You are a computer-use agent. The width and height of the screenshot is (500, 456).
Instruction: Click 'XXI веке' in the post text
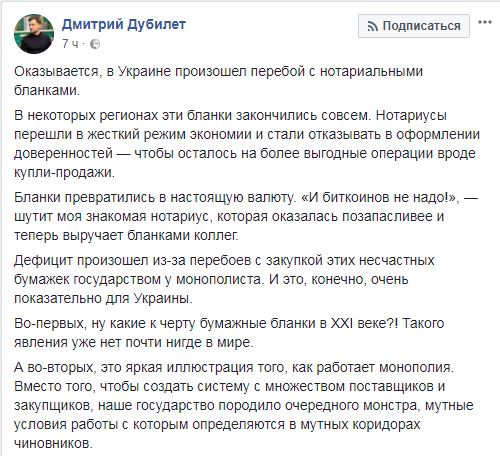tap(361, 323)
